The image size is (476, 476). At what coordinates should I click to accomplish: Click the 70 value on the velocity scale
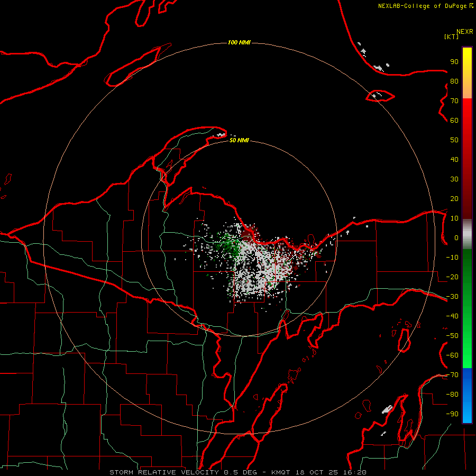pos(454,101)
